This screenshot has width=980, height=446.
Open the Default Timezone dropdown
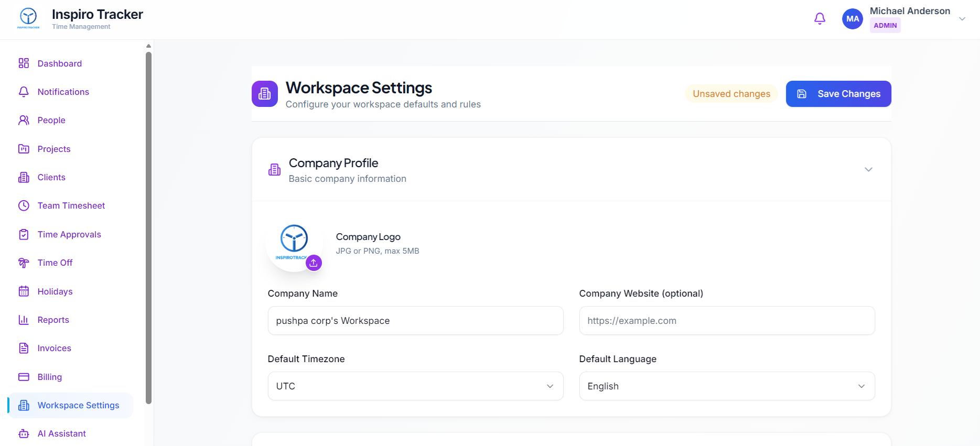415,386
